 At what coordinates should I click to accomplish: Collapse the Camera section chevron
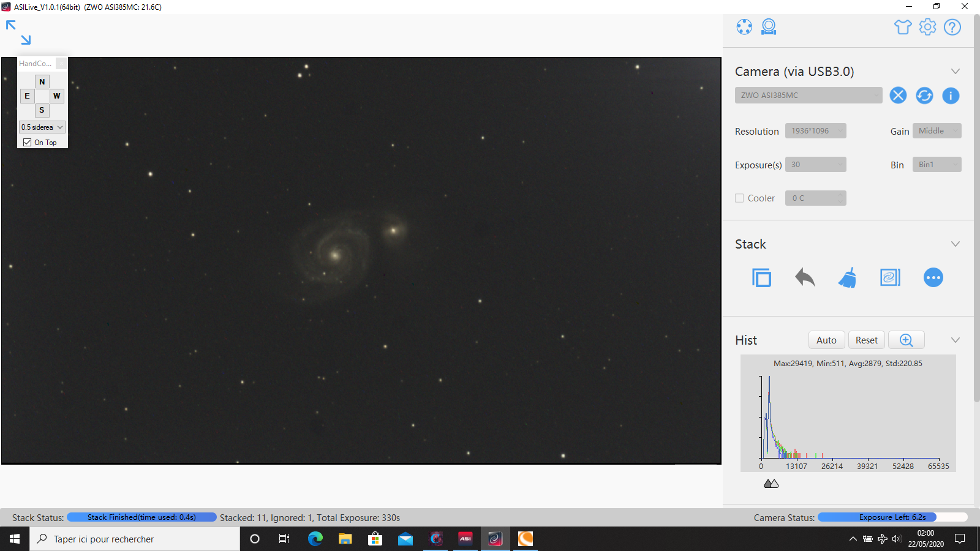956,72
